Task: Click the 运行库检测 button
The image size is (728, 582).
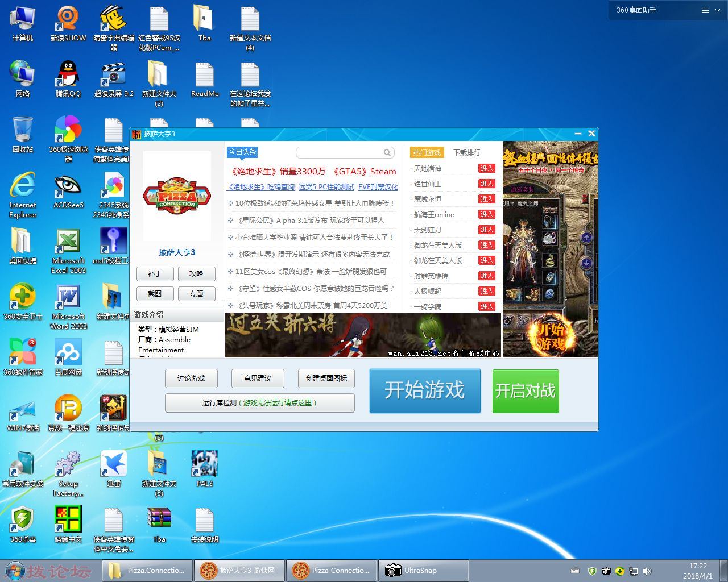Action: click(259, 403)
